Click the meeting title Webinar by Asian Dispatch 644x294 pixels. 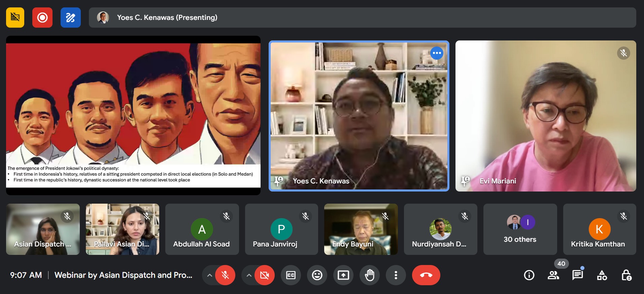pos(123,275)
